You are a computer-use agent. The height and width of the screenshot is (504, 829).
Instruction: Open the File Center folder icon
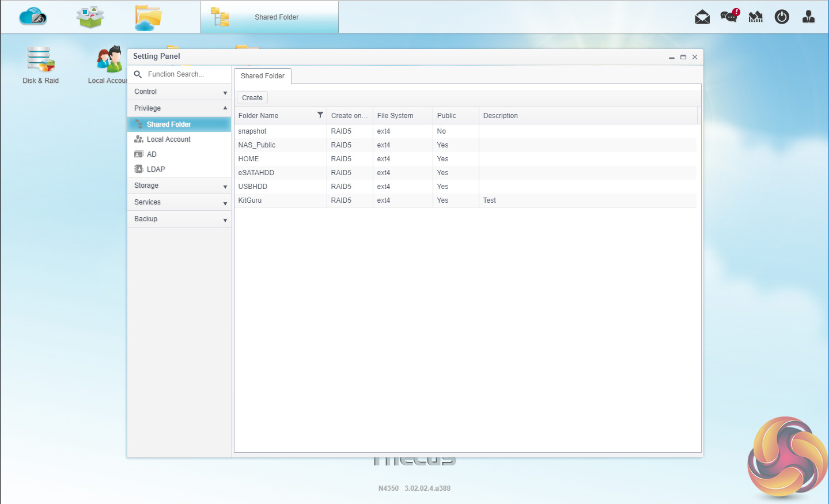[148, 17]
